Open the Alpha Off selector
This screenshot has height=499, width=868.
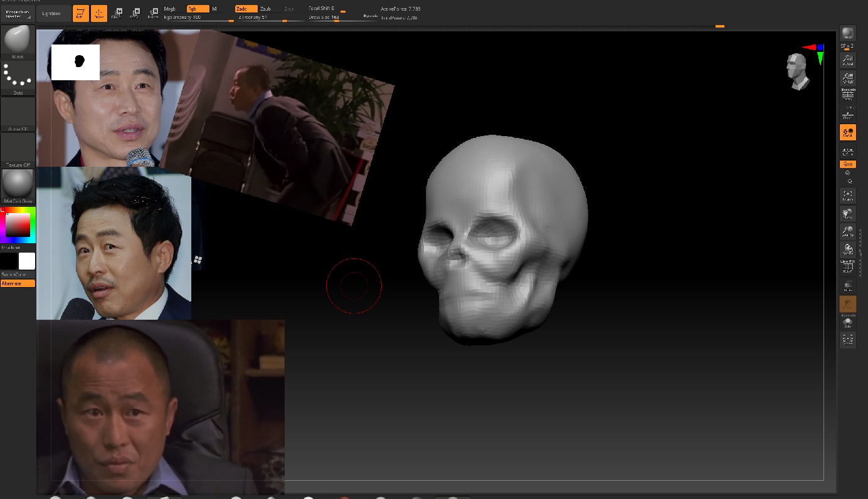(18, 114)
